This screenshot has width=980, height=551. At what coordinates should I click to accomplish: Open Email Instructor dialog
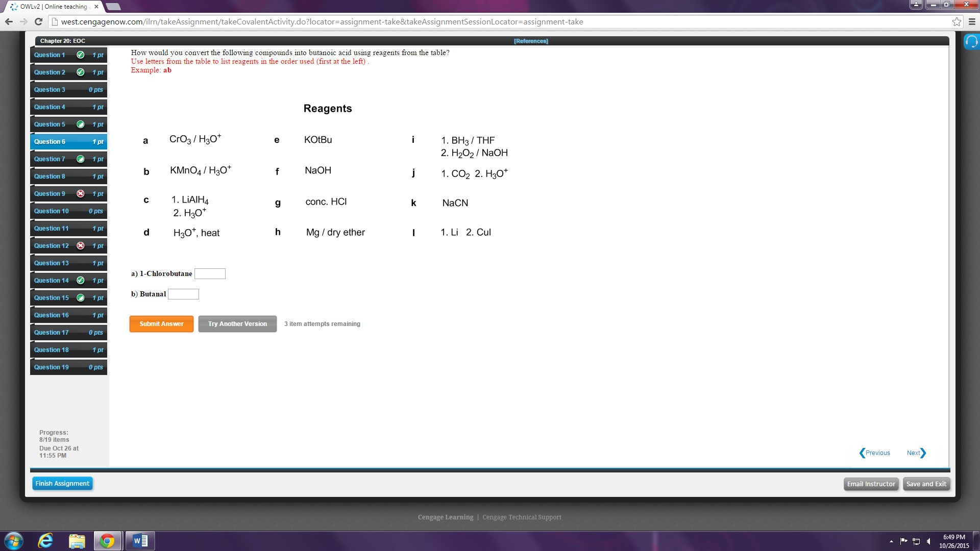tap(871, 483)
